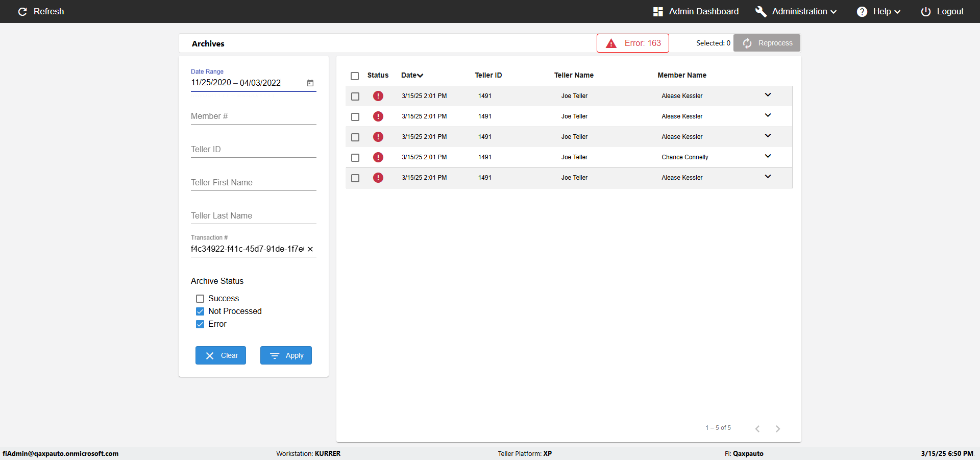Click the error status icon for Chance Connelly
Image resolution: width=980 pixels, height=460 pixels.
378,157
